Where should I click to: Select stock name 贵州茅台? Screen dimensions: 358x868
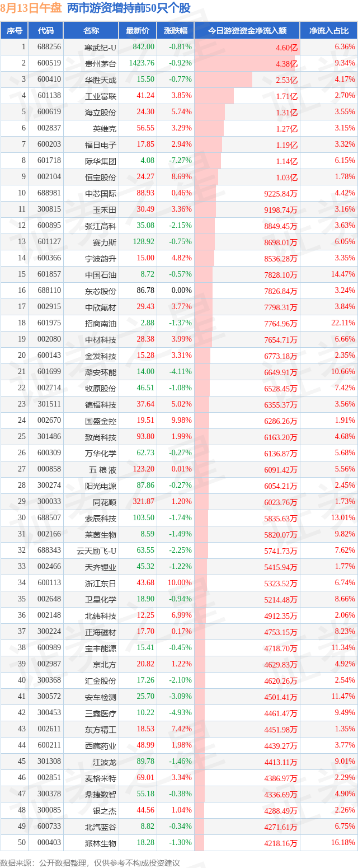101,63
